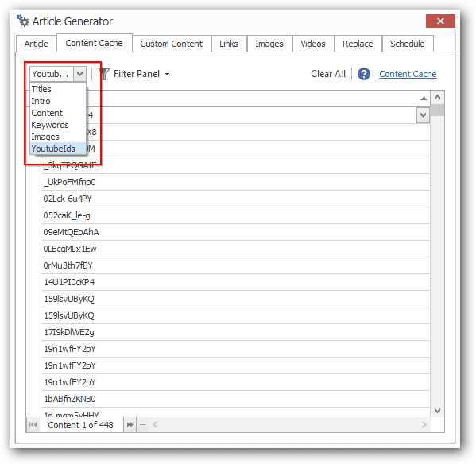The height and width of the screenshot is (464, 476).
Task: Click the Article Generator gear icon
Action: (23, 21)
